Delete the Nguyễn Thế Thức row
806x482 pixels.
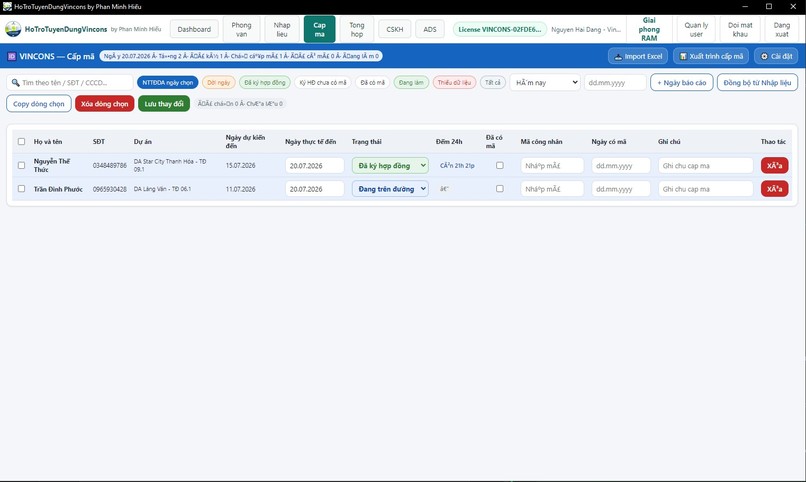coord(775,165)
